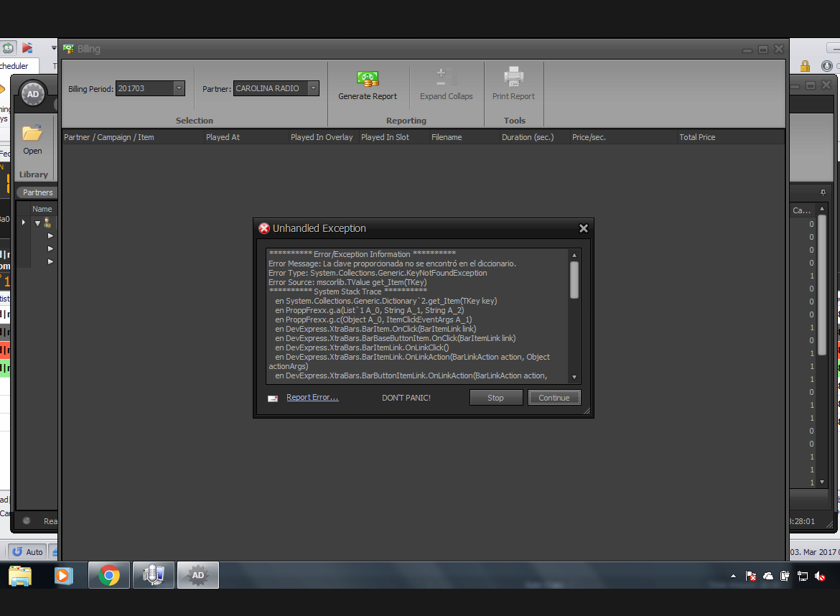Click the Expand Collaps toolbar icon

pos(446,77)
